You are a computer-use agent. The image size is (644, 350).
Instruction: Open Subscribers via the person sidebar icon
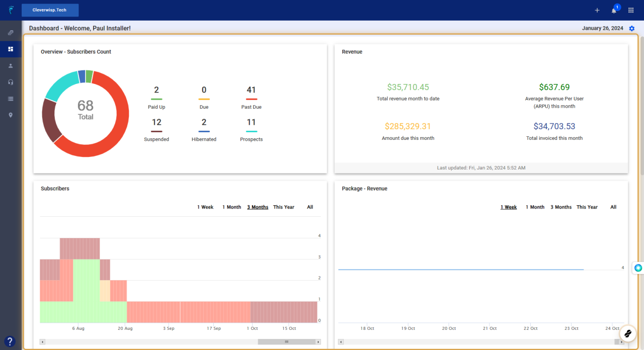coord(10,65)
